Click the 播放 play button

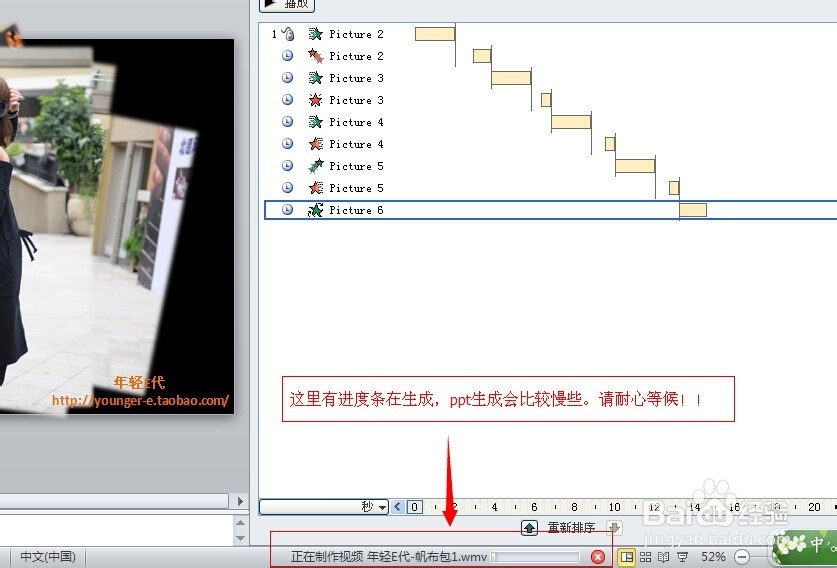[287, 4]
